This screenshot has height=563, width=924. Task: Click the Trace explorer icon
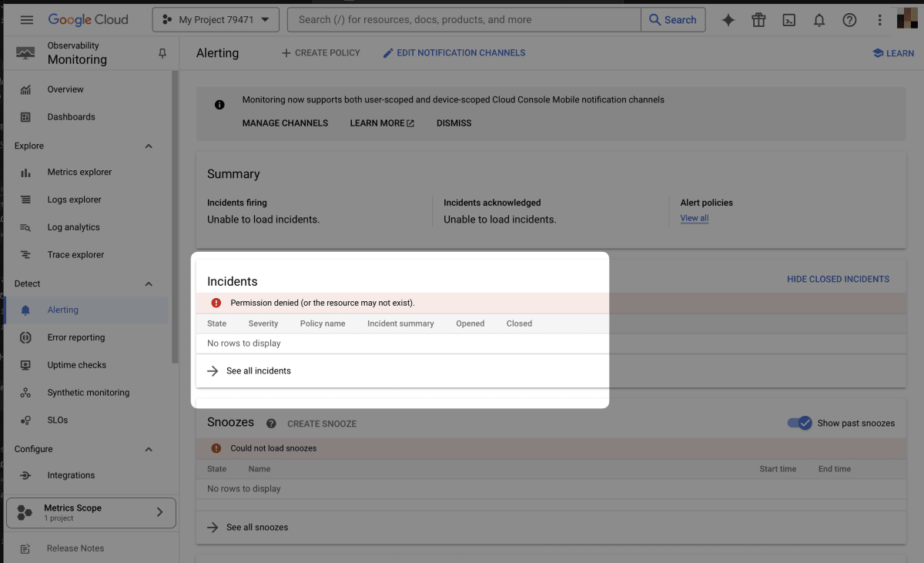point(25,255)
